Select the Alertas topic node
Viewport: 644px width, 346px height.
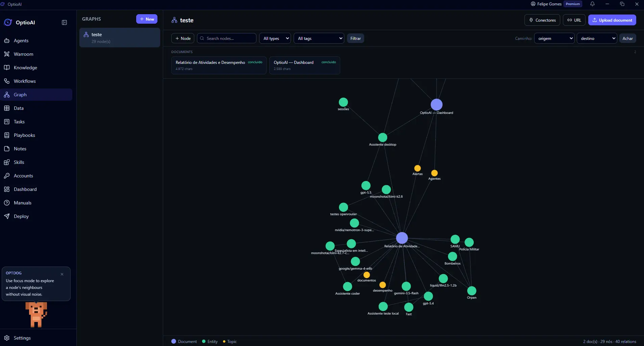[x=418, y=168]
